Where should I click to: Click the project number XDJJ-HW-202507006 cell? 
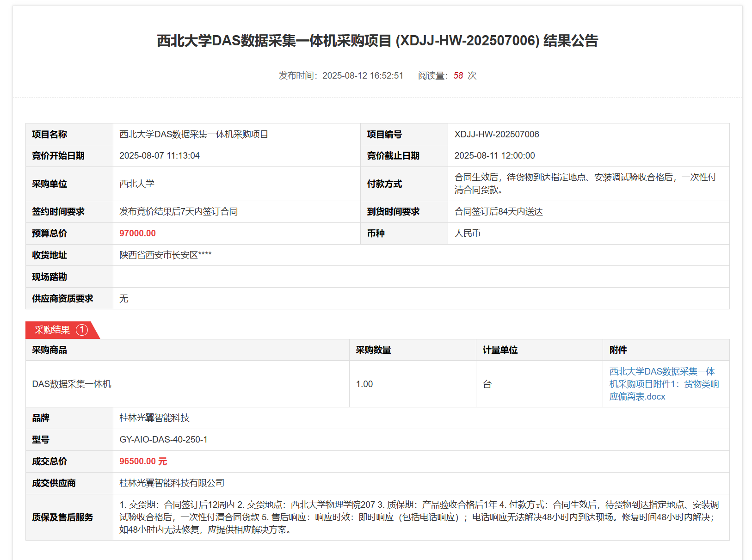point(496,134)
